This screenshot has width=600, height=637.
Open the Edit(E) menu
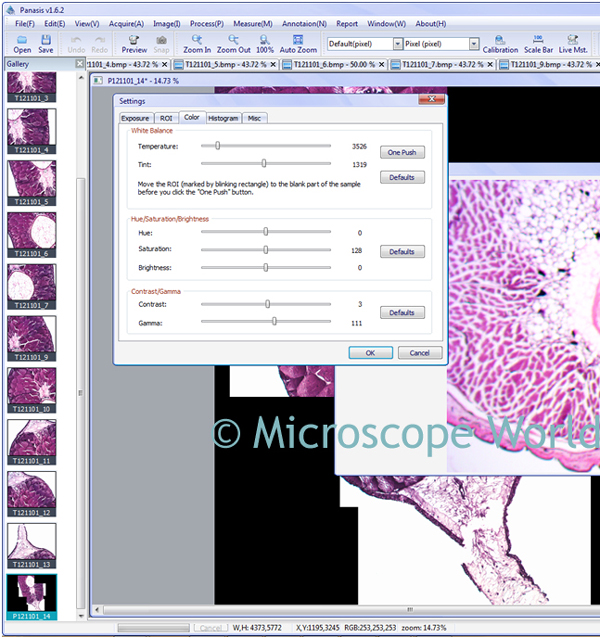pos(54,24)
